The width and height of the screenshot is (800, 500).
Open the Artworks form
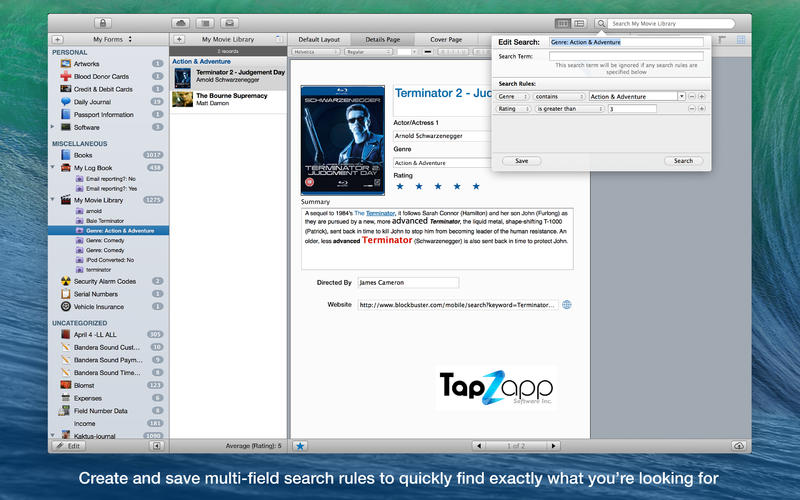click(x=108, y=64)
